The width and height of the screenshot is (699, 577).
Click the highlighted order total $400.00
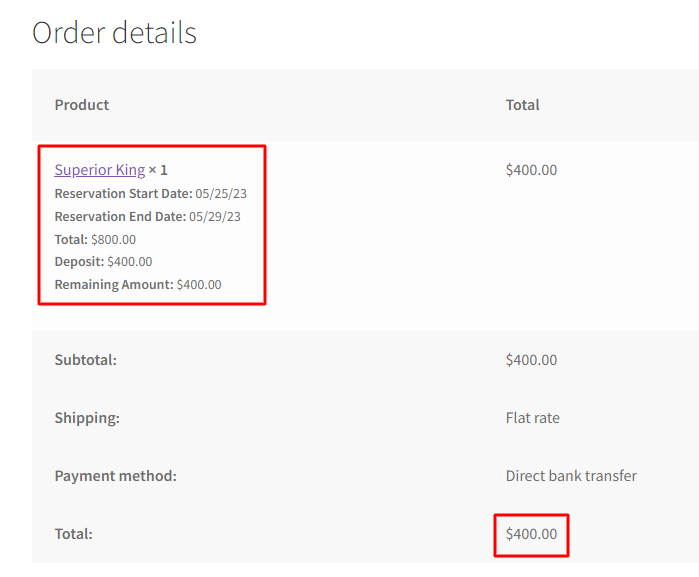[531, 534]
